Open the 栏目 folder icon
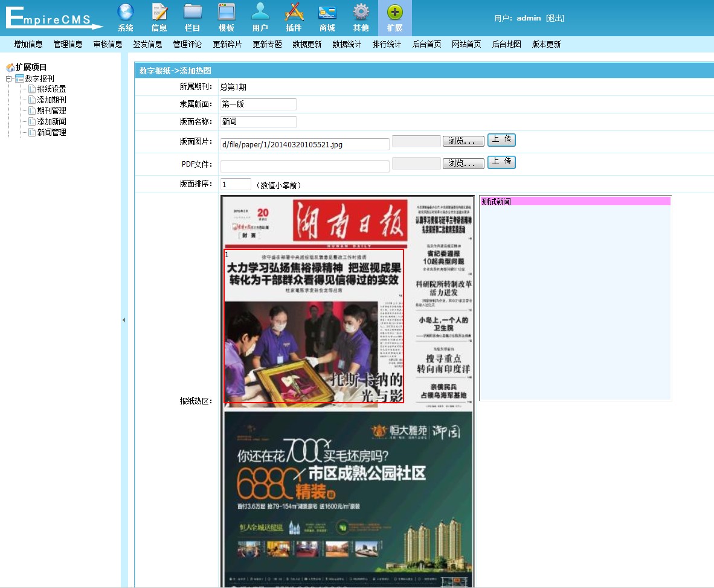Screen dimensions: 714x588 pyautogui.click(x=193, y=12)
